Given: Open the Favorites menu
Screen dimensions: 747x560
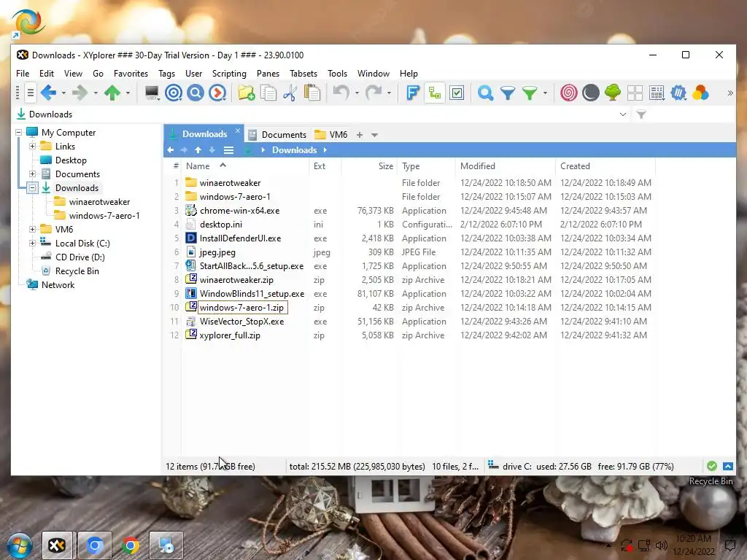Looking at the screenshot, I should pos(131,74).
